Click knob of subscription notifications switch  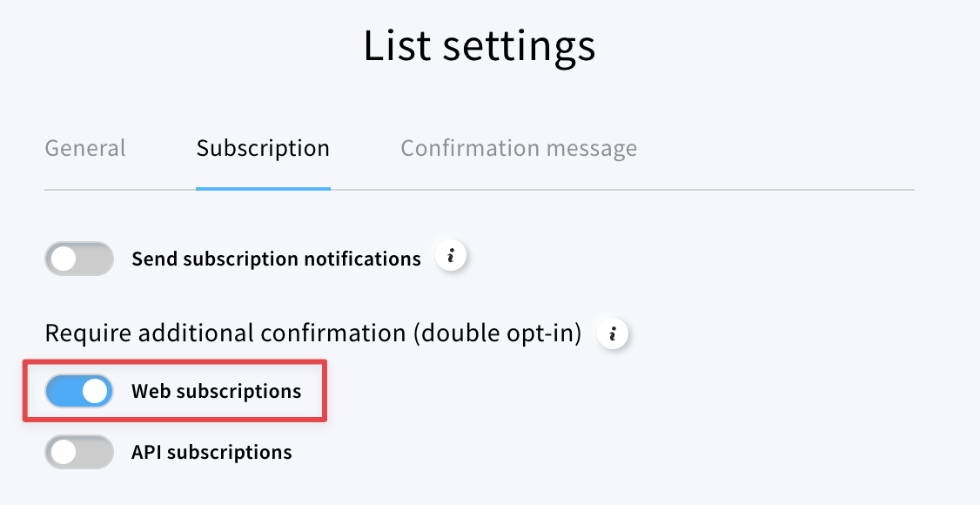coord(64,259)
